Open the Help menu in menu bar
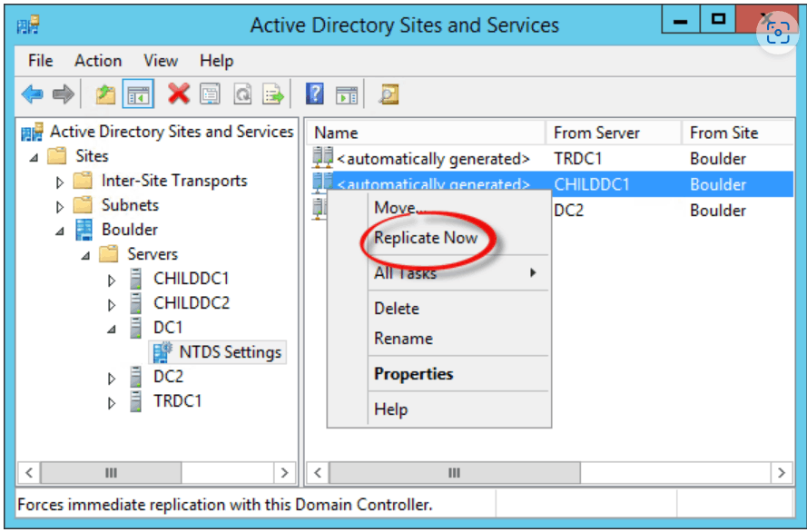Viewport: 807px width, 532px height. coord(217,61)
